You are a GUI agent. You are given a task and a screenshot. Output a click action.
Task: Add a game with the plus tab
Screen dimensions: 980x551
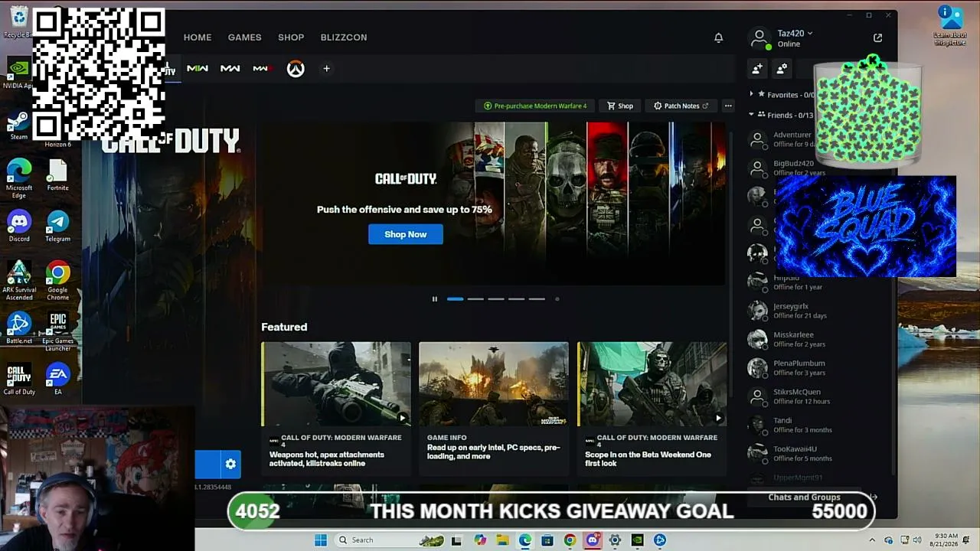pos(326,69)
